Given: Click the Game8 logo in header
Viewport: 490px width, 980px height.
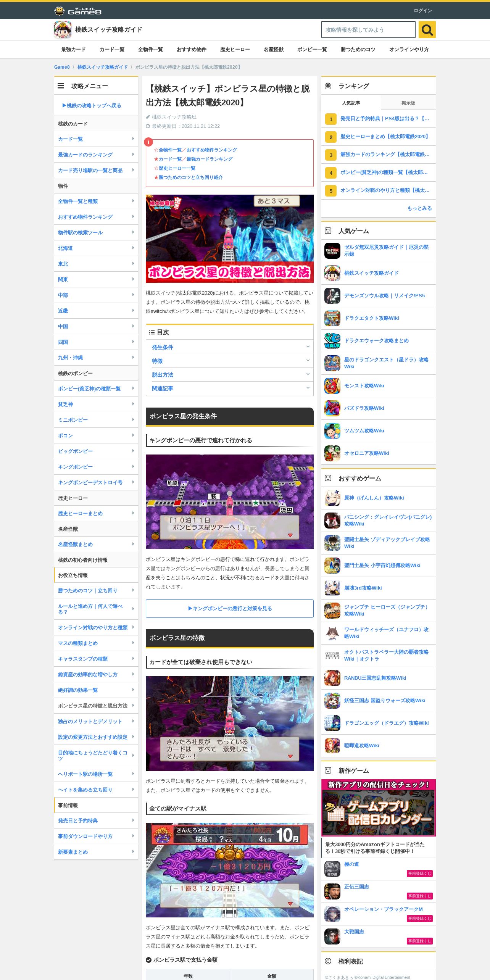Looking at the screenshot, I should pos(78,11).
